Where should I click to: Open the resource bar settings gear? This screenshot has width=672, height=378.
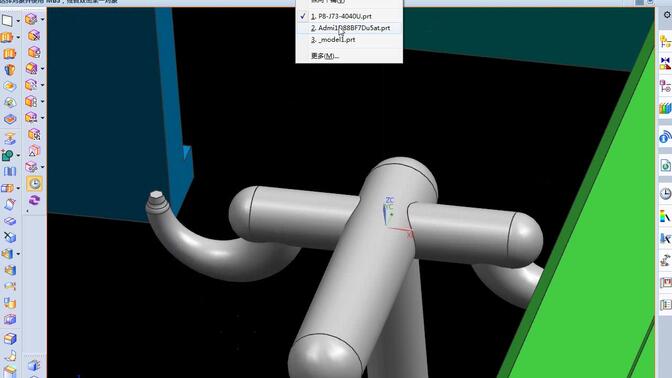tap(667, 15)
